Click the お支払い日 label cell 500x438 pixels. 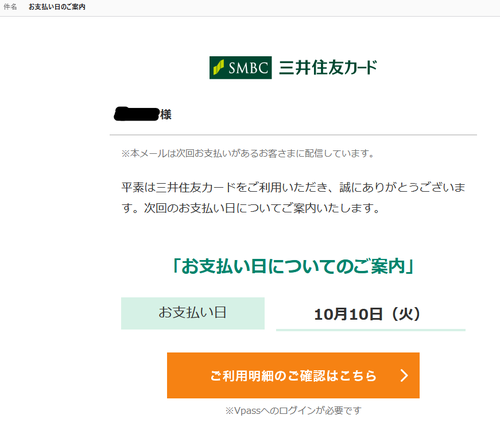[193, 313]
